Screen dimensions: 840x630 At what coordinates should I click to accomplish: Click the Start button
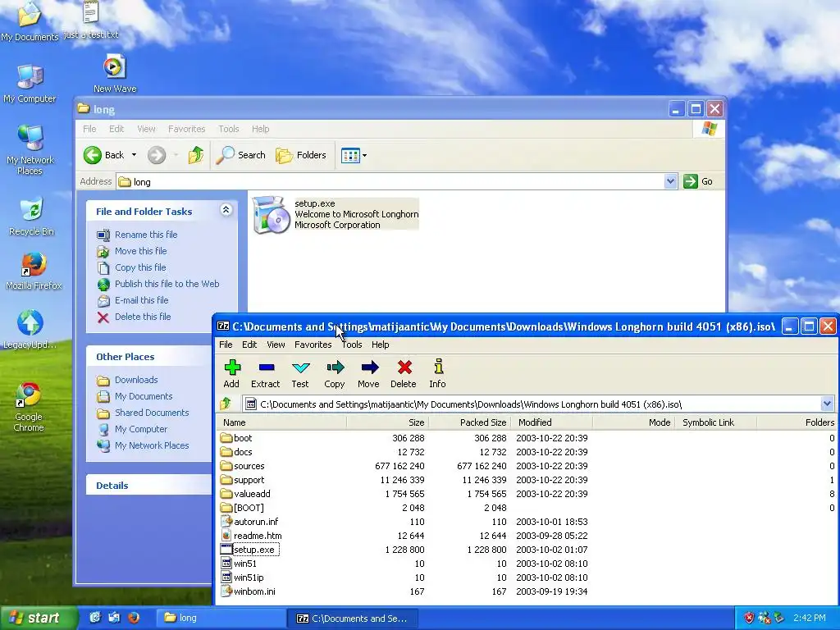coord(38,619)
